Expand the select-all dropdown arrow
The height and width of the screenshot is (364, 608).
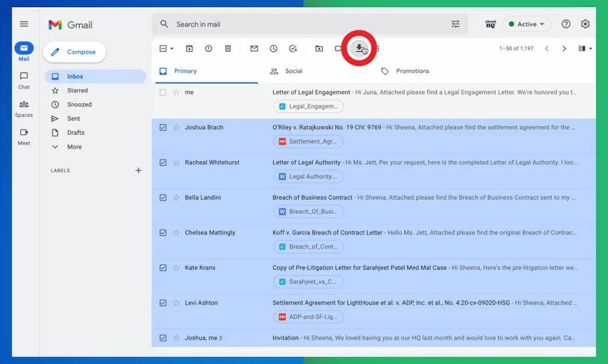tap(170, 48)
